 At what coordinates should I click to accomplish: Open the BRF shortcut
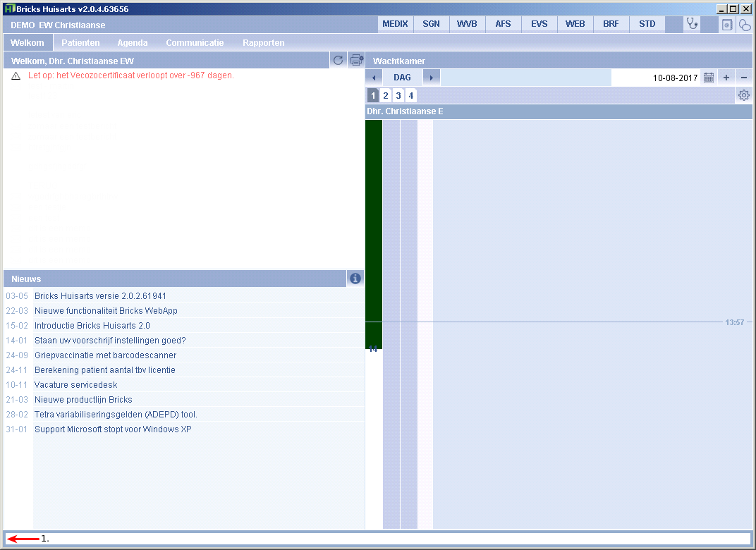(x=611, y=24)
